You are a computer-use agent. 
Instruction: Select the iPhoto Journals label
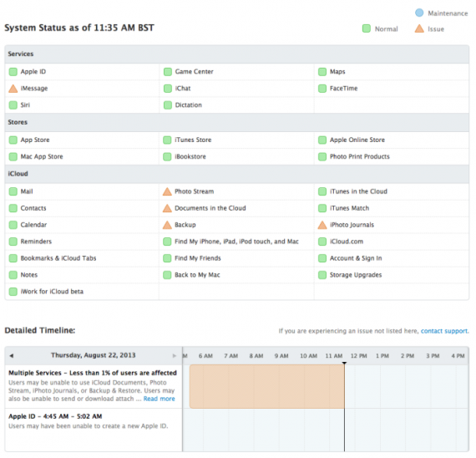click(x=352, y=225)
